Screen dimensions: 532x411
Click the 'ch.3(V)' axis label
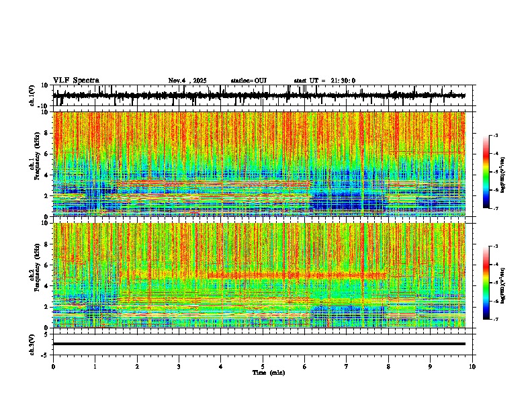point(32,345)
